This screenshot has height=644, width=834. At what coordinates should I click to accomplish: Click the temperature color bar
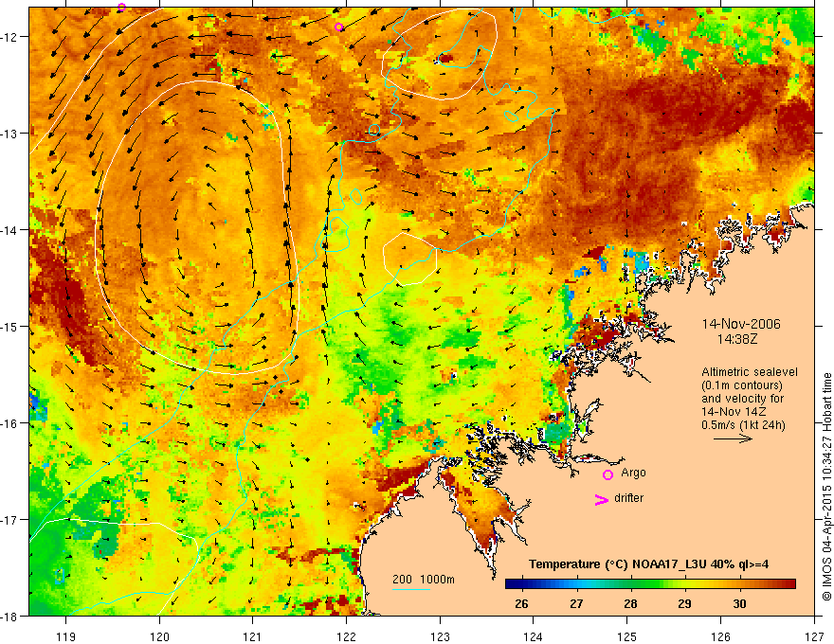pyautogui.click(x=650, y=584)
